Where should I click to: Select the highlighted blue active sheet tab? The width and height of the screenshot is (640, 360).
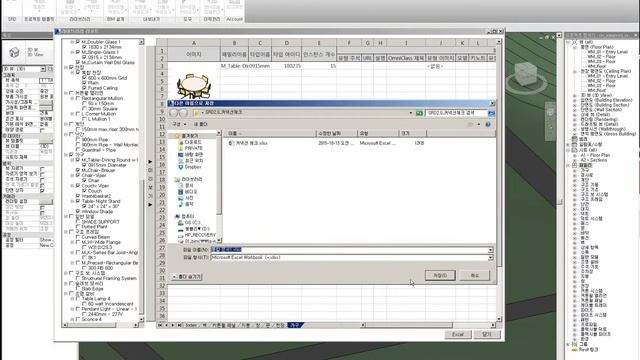point(295,325)
